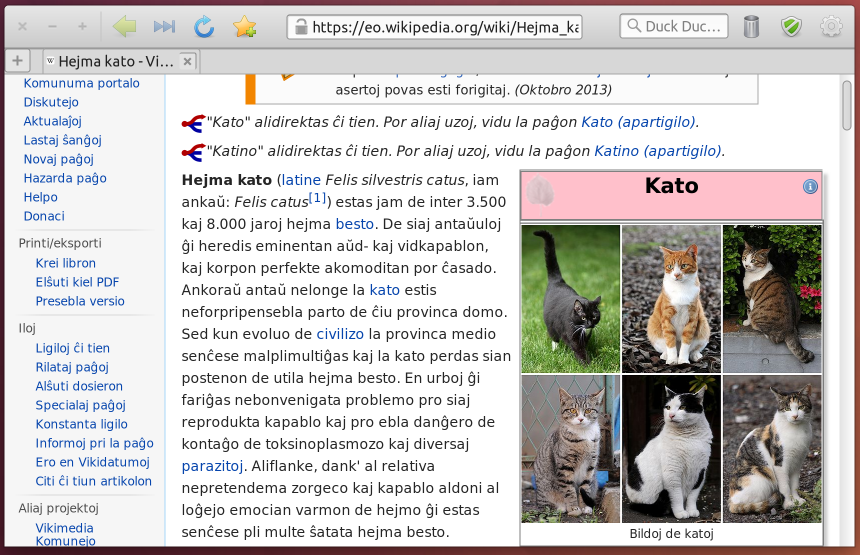Select the Hejma kato tab
This screenshot has width=860, height=555.
[x=121, y=61]
